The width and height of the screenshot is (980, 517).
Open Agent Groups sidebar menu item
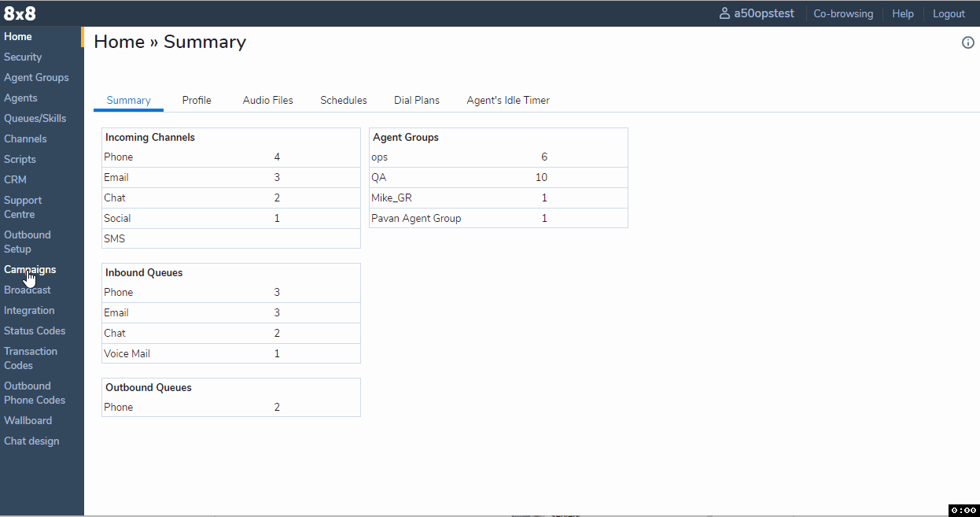pyautogui.click(x=36, y=77)
